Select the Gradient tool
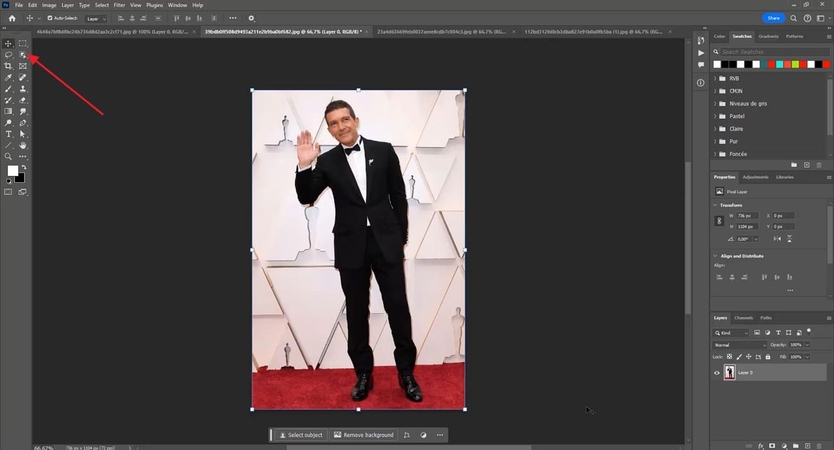This screenshot has height=450, width=834. [x=8, y=111]
